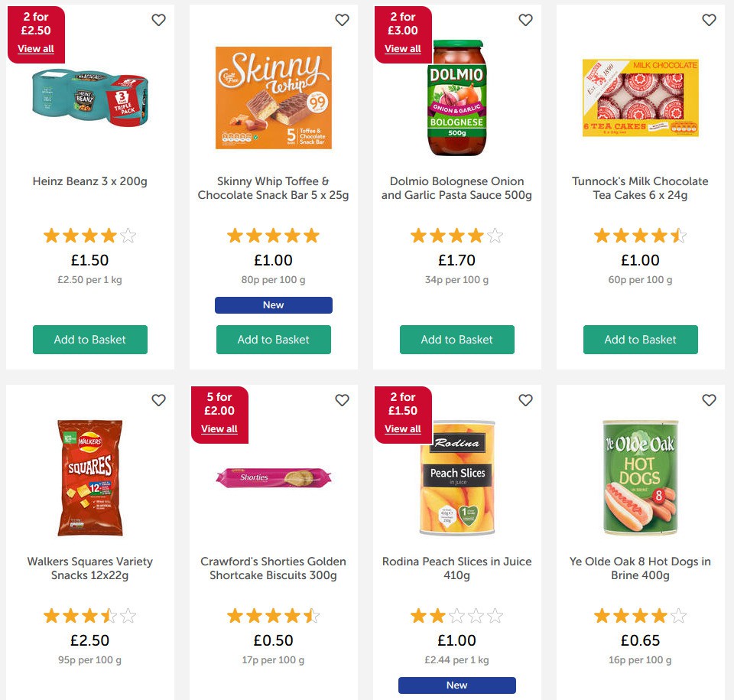The width and height of the screenshot is (734, 700).
Task: Favorite Crawford's Shorties with the heart icon
Action: [342, 400]
